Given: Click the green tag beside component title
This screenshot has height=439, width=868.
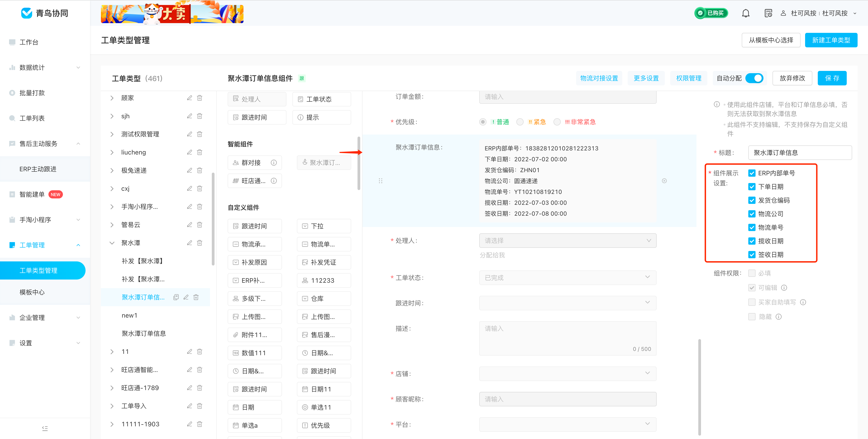Looking at the screenshot, I should click(x=302, y=78).
